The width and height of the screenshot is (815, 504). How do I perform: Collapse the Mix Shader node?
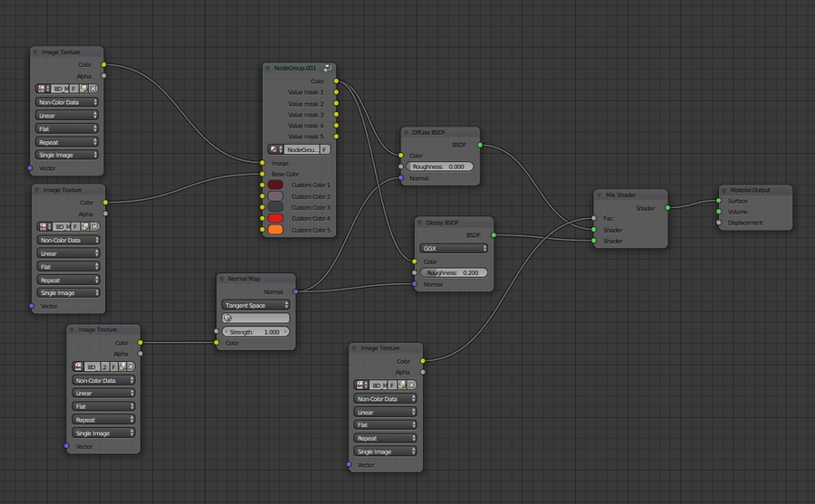(599, 195)
